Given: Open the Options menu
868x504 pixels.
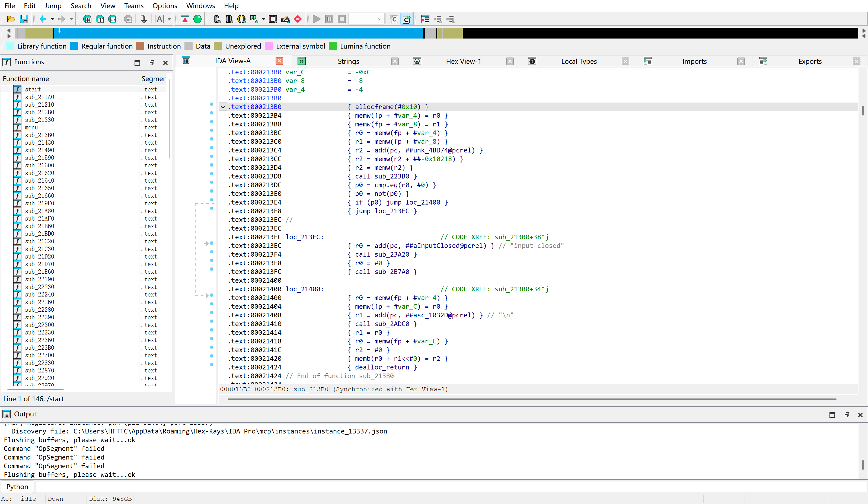Looking at the screenshot, I should click(x=165, y=6).
